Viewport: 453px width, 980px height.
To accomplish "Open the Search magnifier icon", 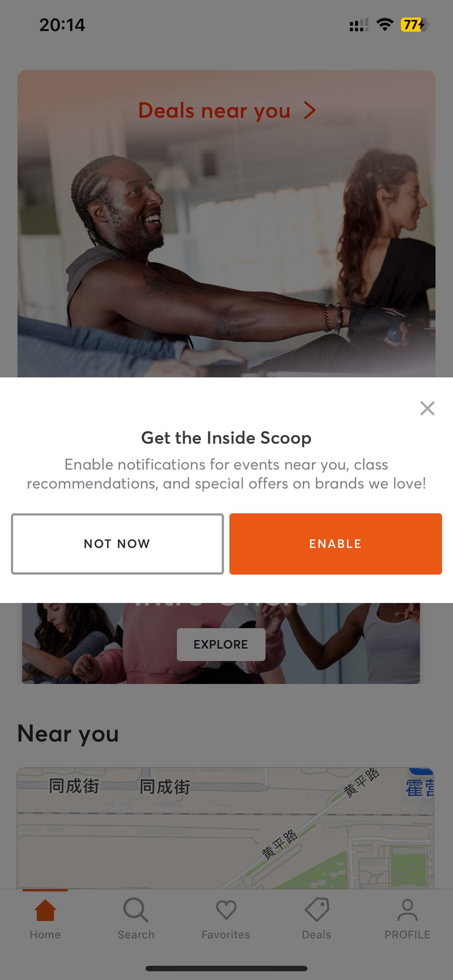I will point(136,910).
